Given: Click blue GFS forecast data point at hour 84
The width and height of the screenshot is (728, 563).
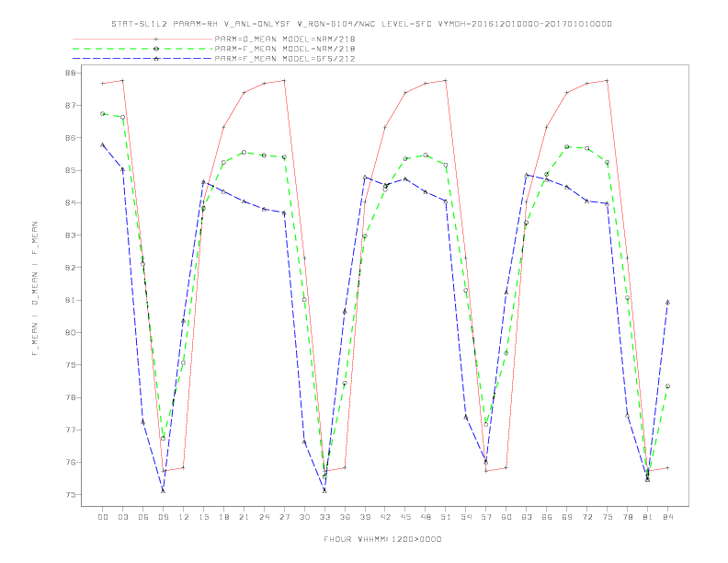Looking at the screenshot, I should point(667,303).
